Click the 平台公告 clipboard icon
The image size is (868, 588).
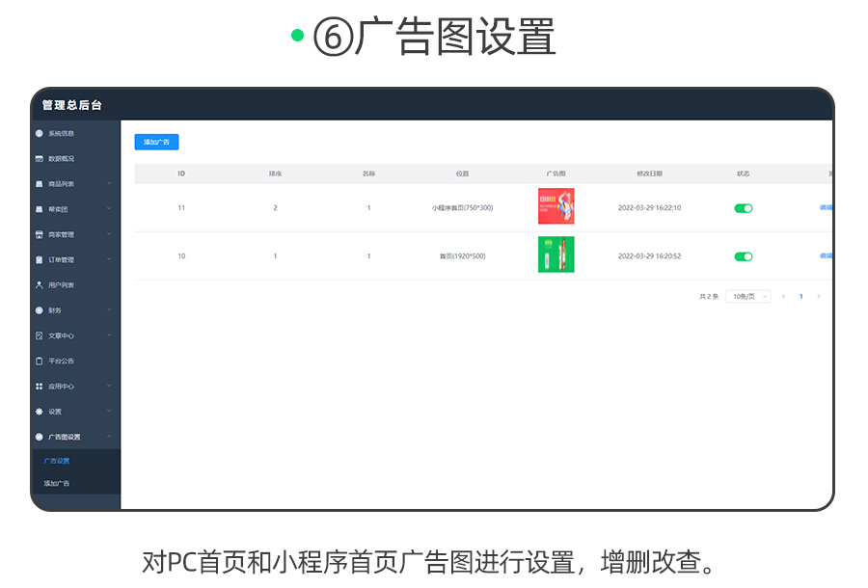tap(40, 361)
